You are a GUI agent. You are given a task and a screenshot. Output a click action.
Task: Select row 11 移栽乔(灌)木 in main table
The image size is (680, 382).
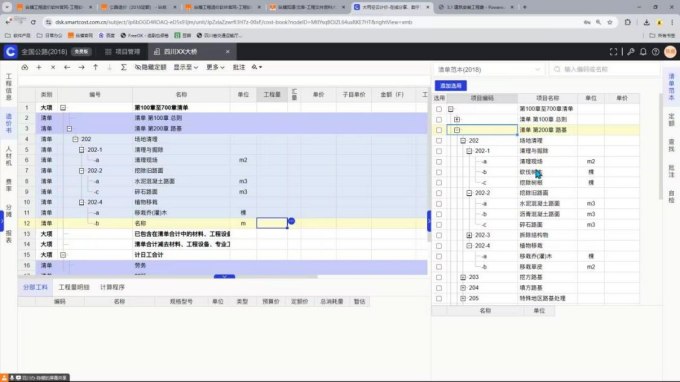[223, 212]
